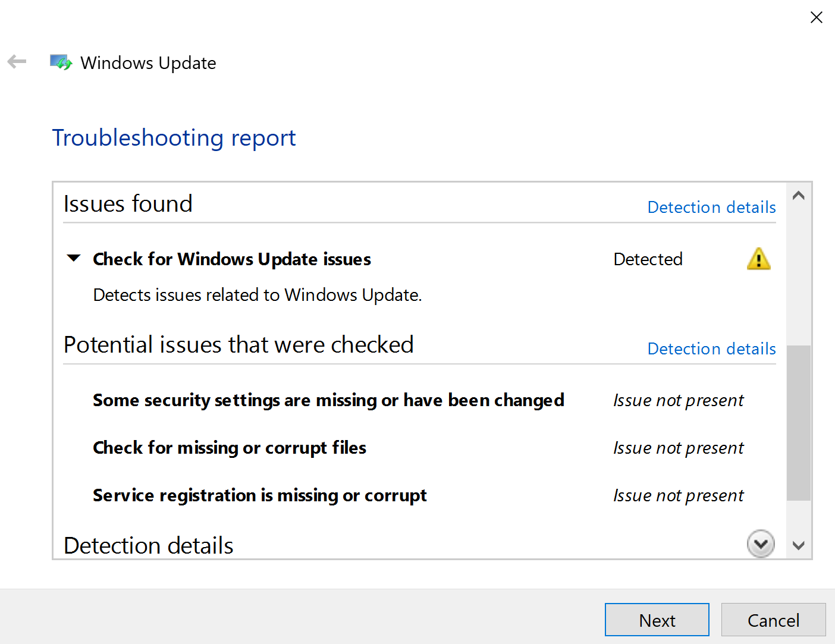Screen dimensions: 835x644
Task: Click 'Detects issues related to Windows Update.' description
Action: (258, 295)
